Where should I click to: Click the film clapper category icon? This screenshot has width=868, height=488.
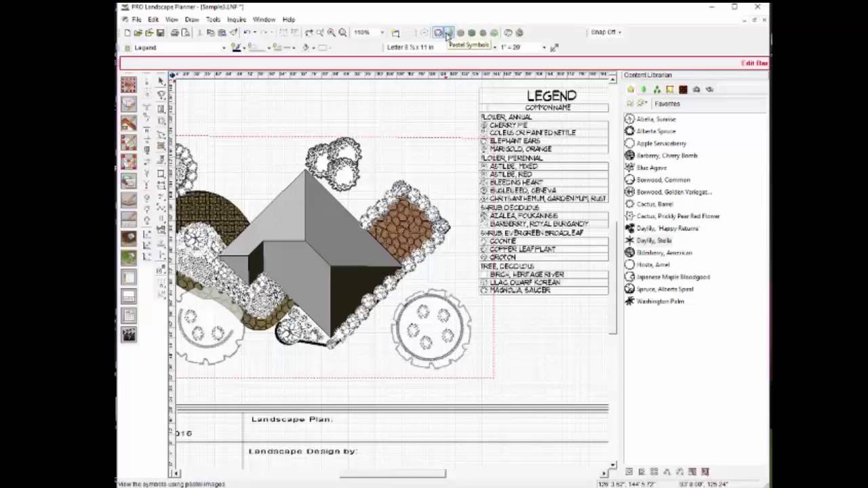pyautogui.click(x=128, y=335)
